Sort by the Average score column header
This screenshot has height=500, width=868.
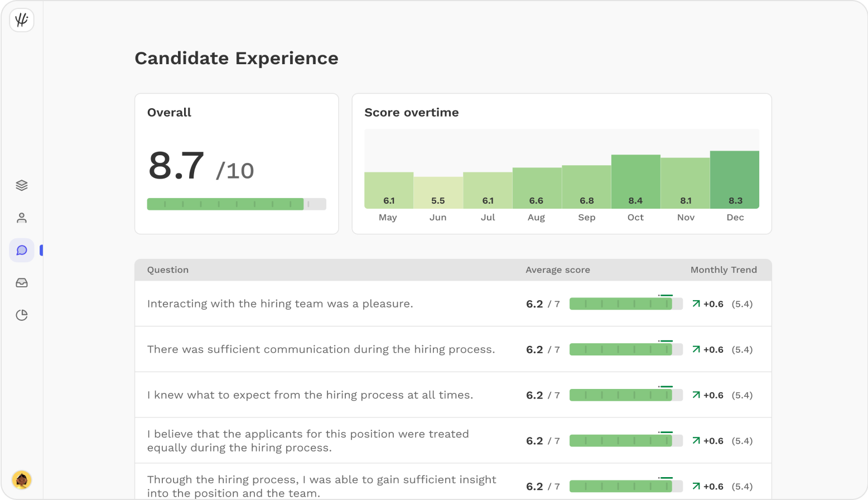pyautogui.click(x=557, y=270)
